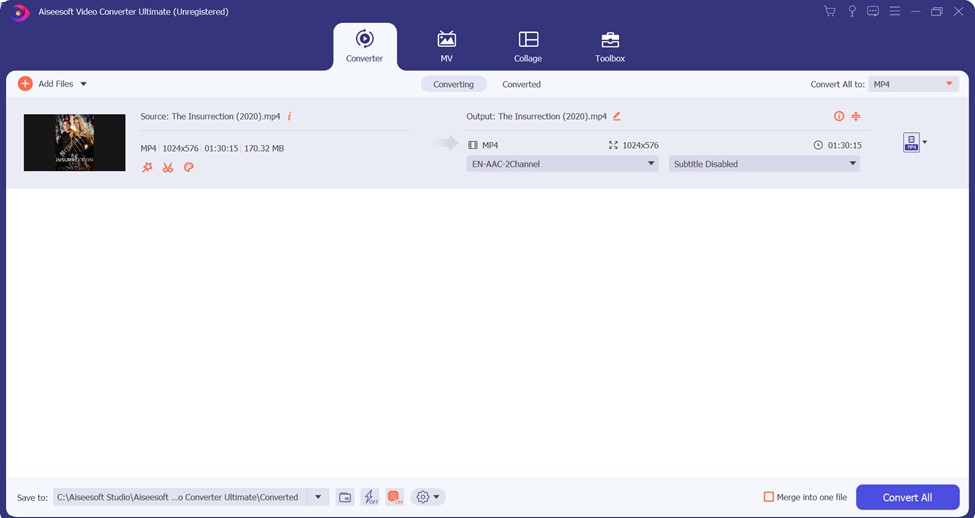Check Merge into one file
Image resolution: width=975 pixels, height=518 pixels.
click(769, 497)
